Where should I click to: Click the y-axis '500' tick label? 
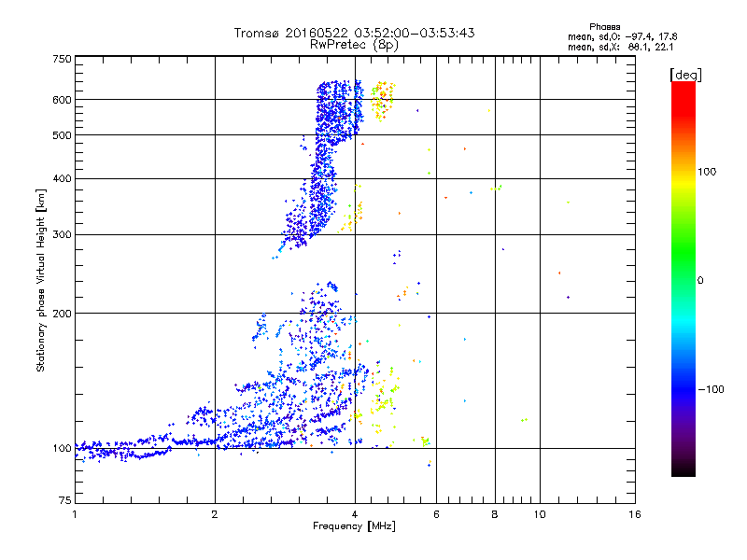click(62, 135)
